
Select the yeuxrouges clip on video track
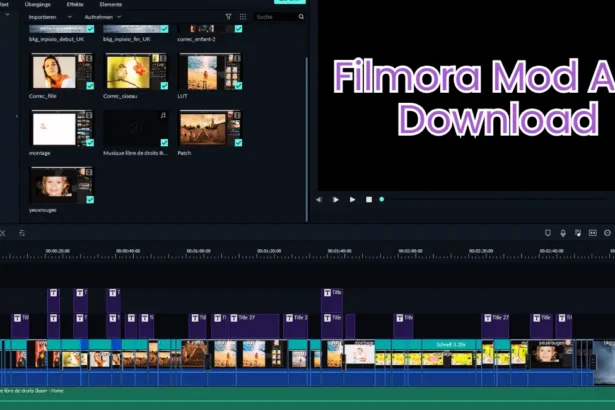tap(551, 354)
